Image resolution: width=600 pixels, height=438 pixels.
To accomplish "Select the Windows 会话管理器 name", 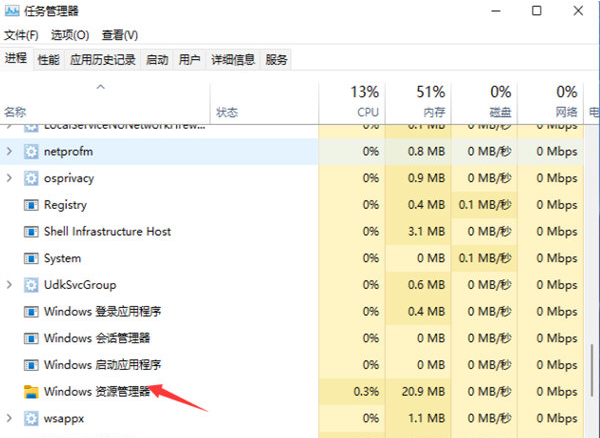I will 97,338.
